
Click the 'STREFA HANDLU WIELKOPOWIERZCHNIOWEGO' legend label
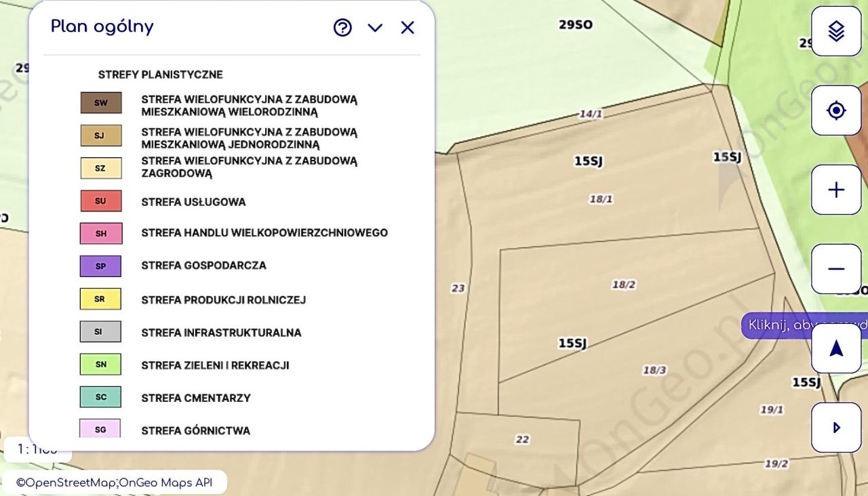[x=264, y=232]
